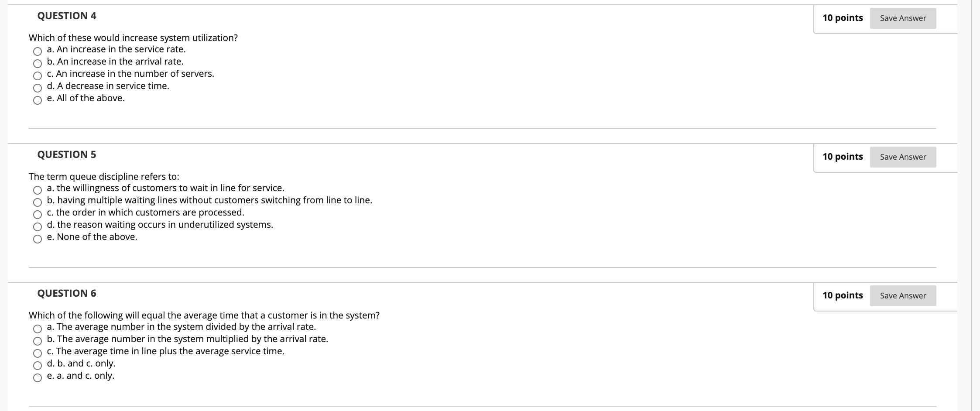
Task: Save the answer for Question 6
Action: 903,296
